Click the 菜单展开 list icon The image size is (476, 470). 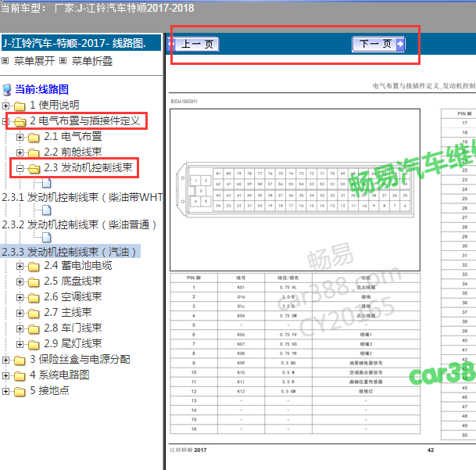(5, 61)
